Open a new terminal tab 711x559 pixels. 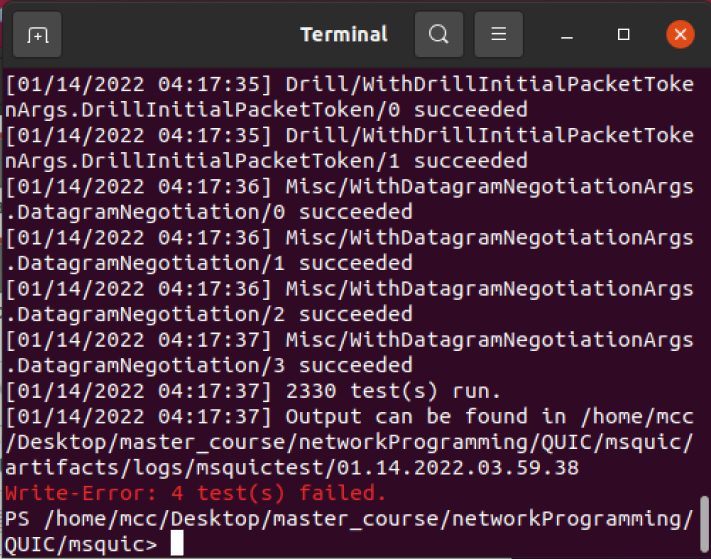pos(37,35)
